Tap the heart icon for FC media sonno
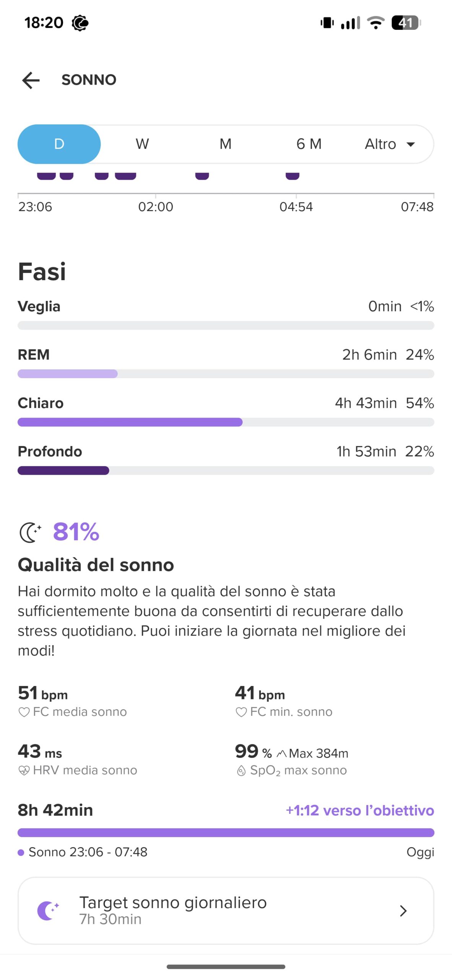The height and width of the screenshot is (980, 452). click(x=24, y=712)
